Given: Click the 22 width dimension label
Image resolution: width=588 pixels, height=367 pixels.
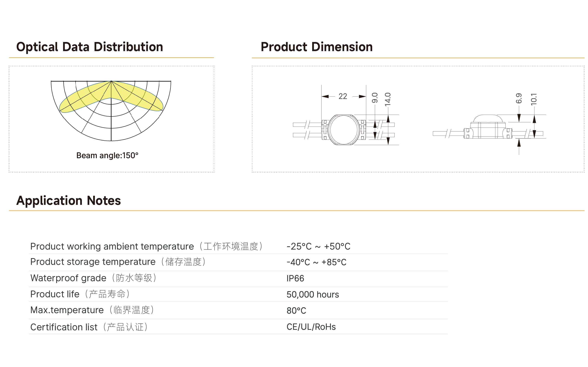Looking at the screenshot, I should (x=343, y=96).
